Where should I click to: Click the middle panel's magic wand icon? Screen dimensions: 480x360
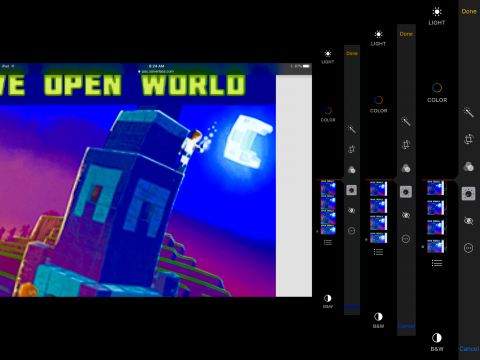tap(406, 121)
